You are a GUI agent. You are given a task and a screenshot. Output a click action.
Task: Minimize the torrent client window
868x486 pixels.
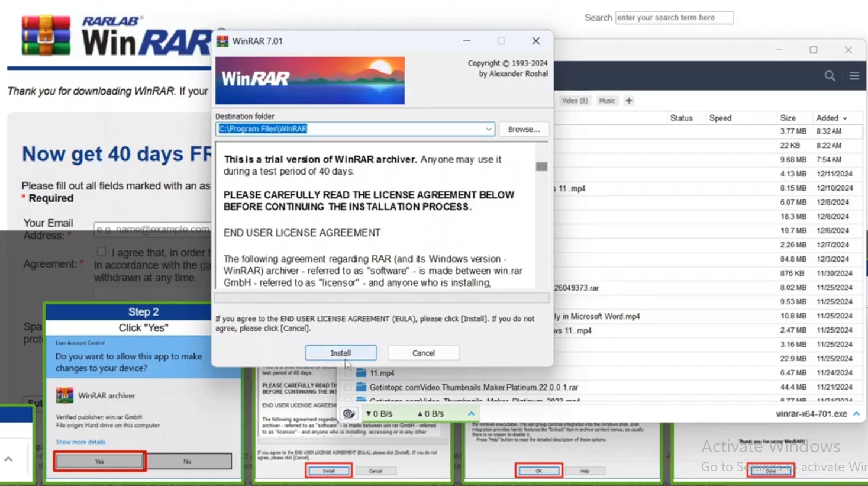[x=779, y=50]
